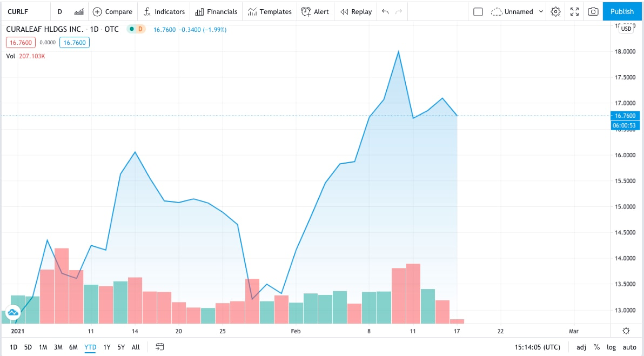Image resolution: width=644 pixels, height=356 pixels.
Task: Enter fullscreen mode
Action: tap(575, 12)
